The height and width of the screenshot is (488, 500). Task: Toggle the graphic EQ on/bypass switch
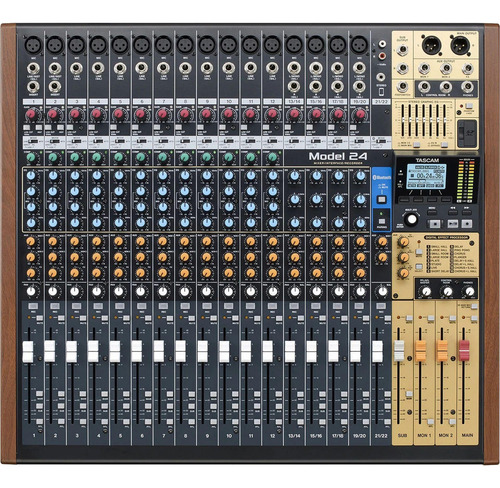pyautogui.click(x=445, y=145)
